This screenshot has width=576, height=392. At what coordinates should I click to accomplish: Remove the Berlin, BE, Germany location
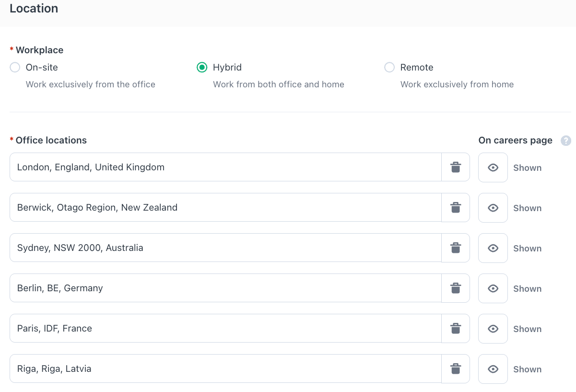(x=455, y=288)
